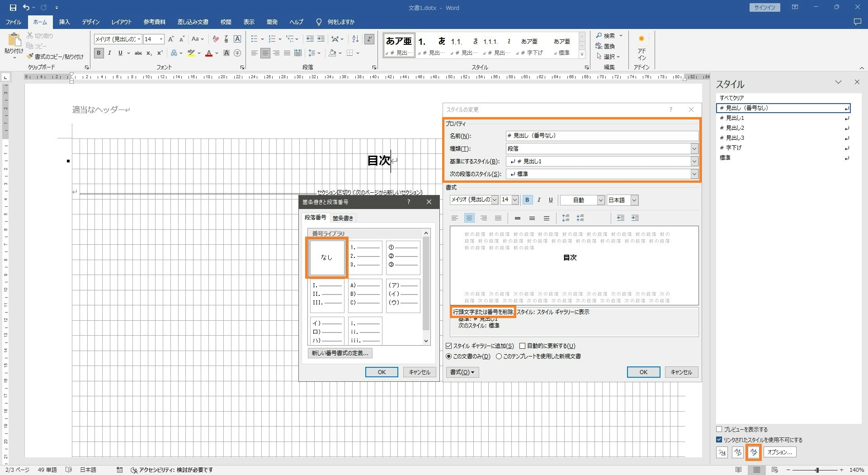Open font color 自動 dropdown in style dialog

coord(600,200)
